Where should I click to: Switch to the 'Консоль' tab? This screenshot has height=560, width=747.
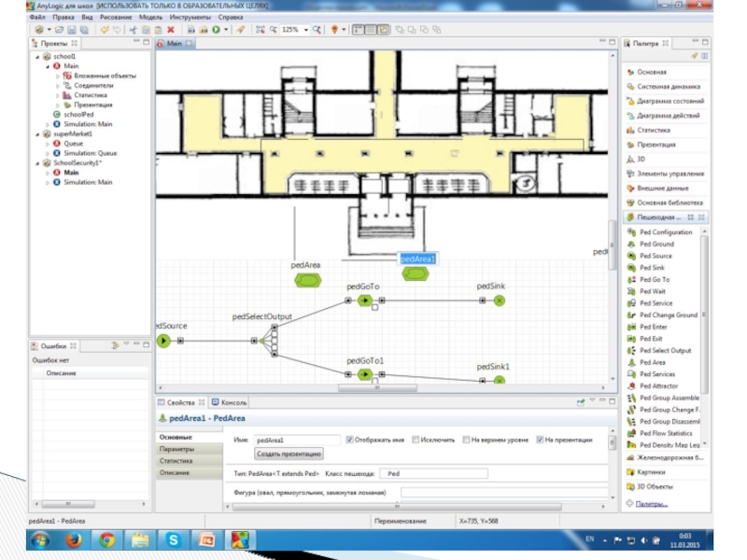point(230,402)
